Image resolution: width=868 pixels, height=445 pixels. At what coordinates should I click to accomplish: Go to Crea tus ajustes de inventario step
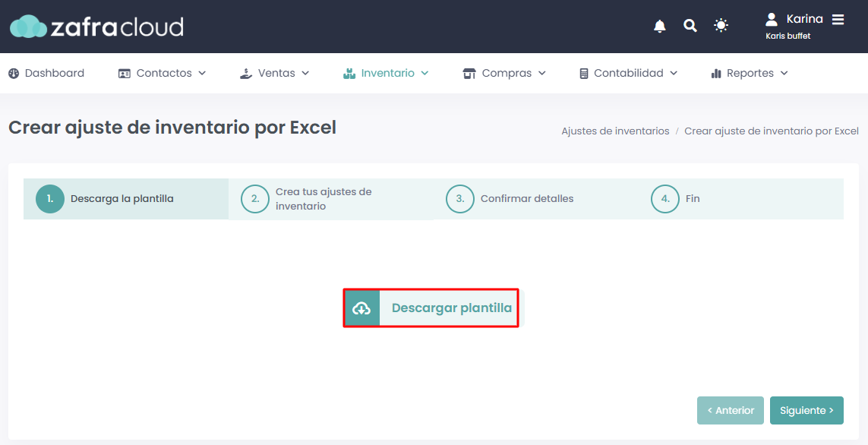[331, 199]
